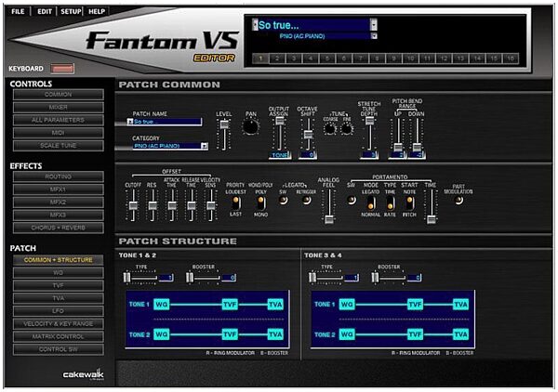Viewport: 558px width, 392px height.
Task: Open the SCALE TUNE page
Action: pyautogui.click(x=59, y=146)
